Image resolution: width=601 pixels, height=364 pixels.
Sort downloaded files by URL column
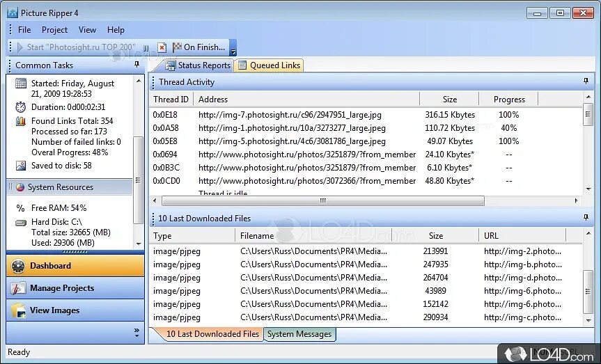tap(522, 236)
